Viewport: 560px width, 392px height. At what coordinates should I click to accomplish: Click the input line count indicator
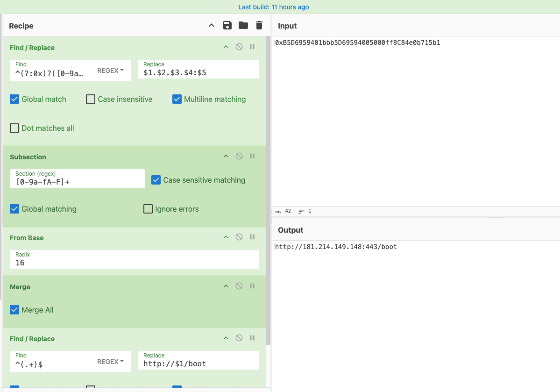(x=305, y=211)
